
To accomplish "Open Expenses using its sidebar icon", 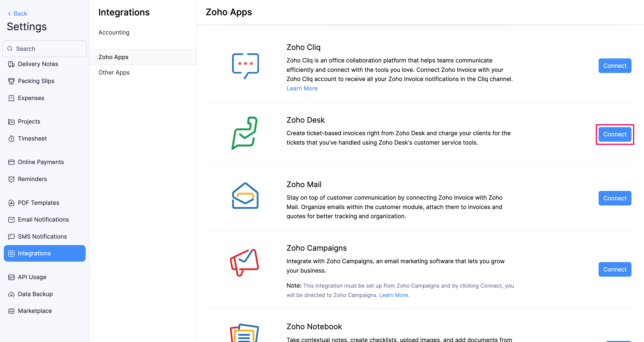I will [x=11, y=98].
